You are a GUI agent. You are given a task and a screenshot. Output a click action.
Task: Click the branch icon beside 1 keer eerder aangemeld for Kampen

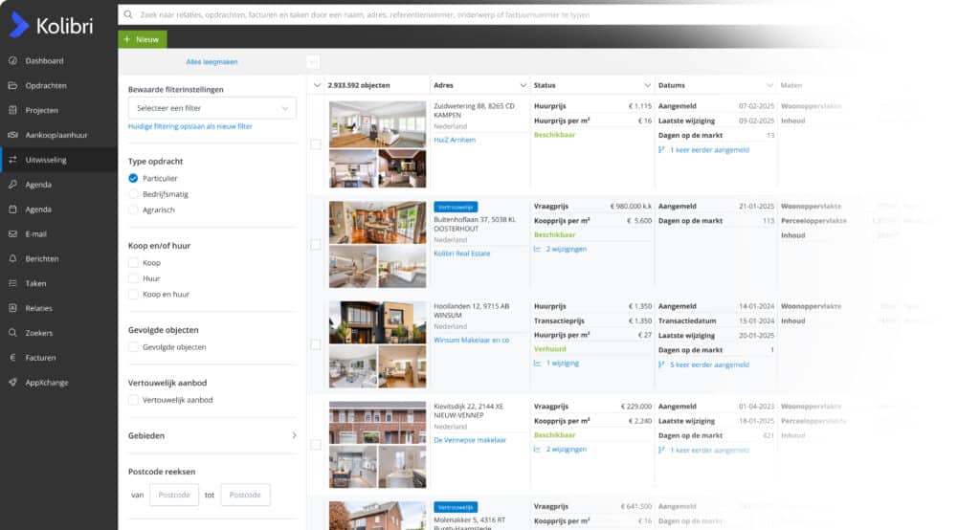(662, 150)
